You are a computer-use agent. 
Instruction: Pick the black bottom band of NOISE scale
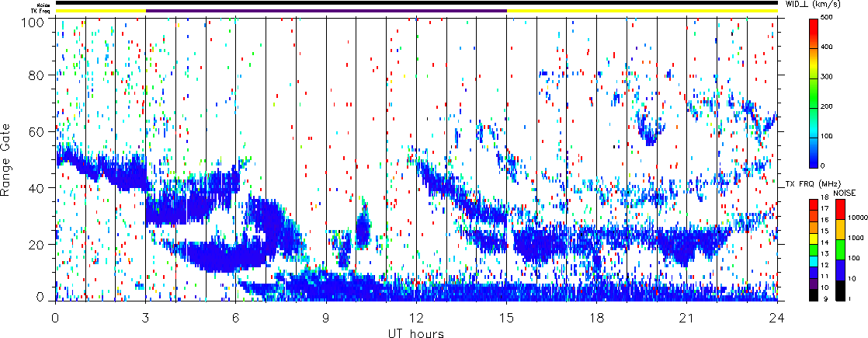[840, 291]
